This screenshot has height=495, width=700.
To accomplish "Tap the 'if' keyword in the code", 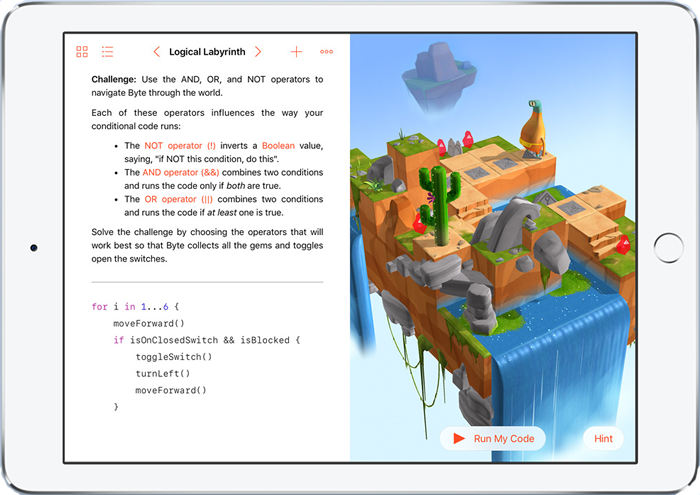I will click(118, 340).
